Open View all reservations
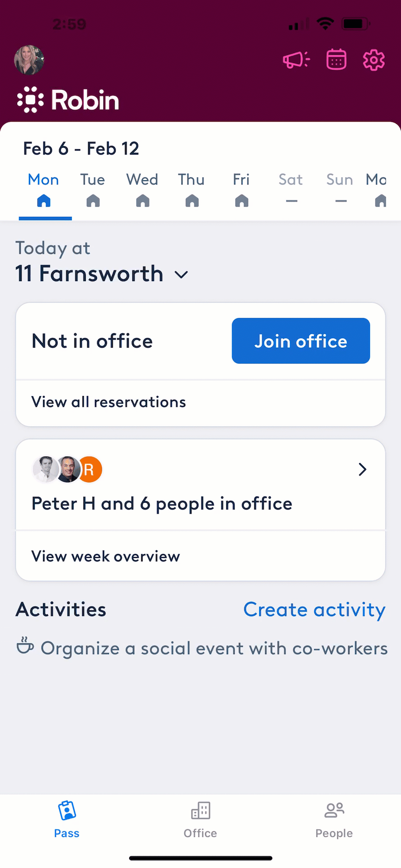Viewport: 401px width, 868px height. [x=200, y=402]
